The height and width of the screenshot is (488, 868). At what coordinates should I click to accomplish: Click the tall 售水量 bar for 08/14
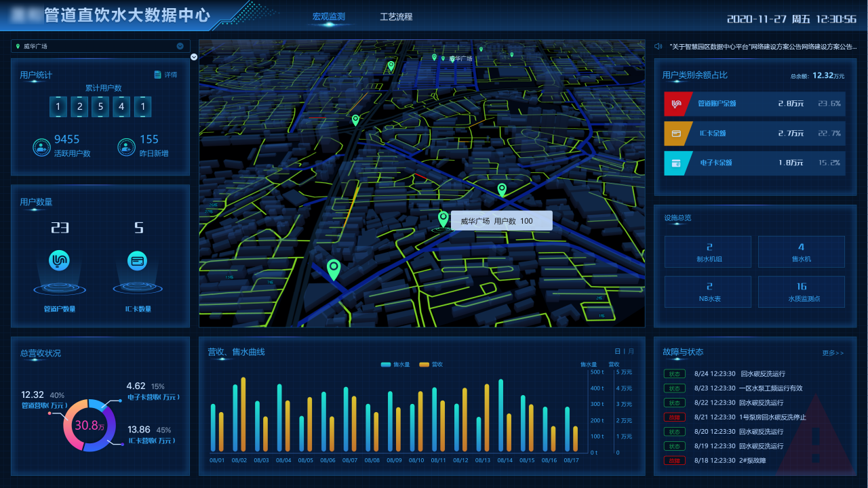(x=501, y=415)
